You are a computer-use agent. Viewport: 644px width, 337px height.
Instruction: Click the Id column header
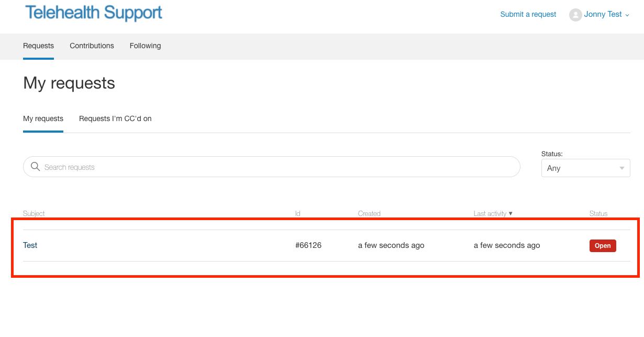click(297, 213)
